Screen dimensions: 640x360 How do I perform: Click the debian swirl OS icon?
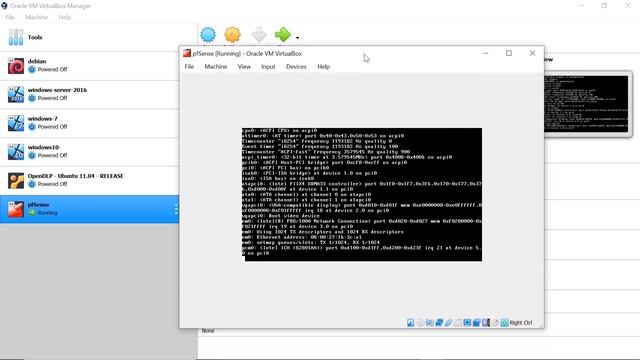click(x=16, y=66)
